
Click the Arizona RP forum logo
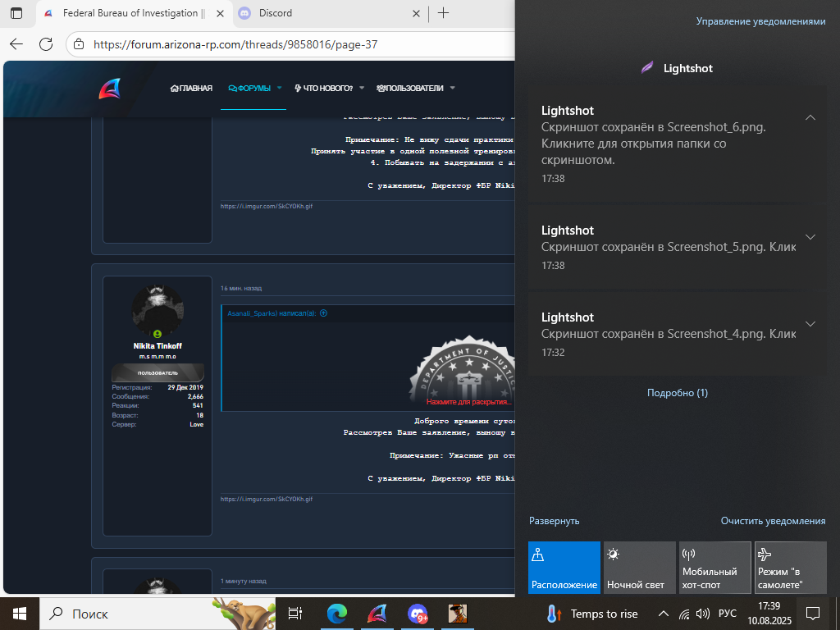click(x=109, y=89)
